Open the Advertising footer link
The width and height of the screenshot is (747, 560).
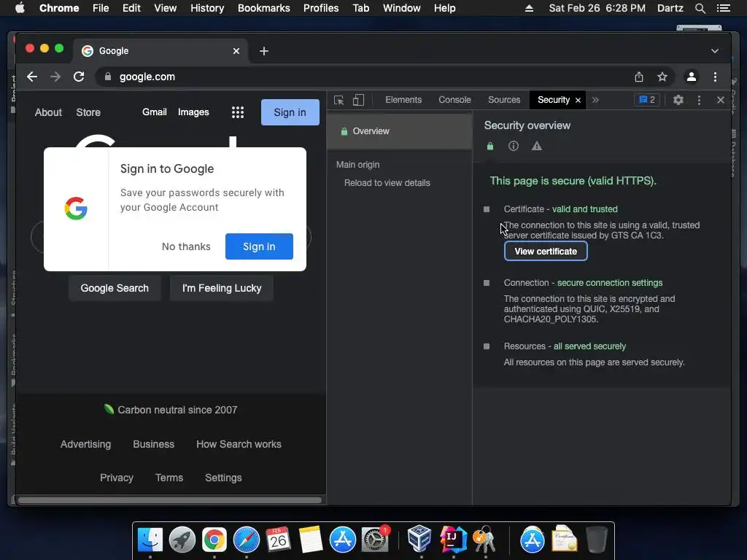[85, 444]
